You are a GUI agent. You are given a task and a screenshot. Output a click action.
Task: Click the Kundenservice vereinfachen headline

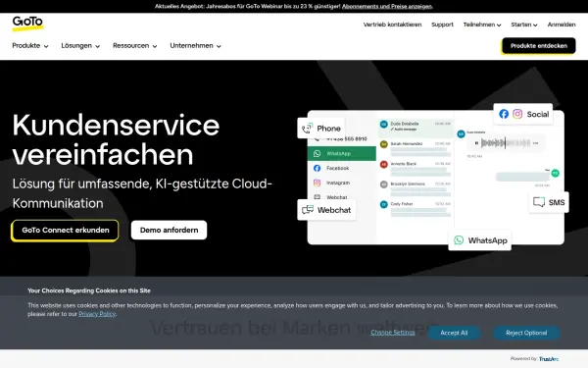tap(116, 139)
